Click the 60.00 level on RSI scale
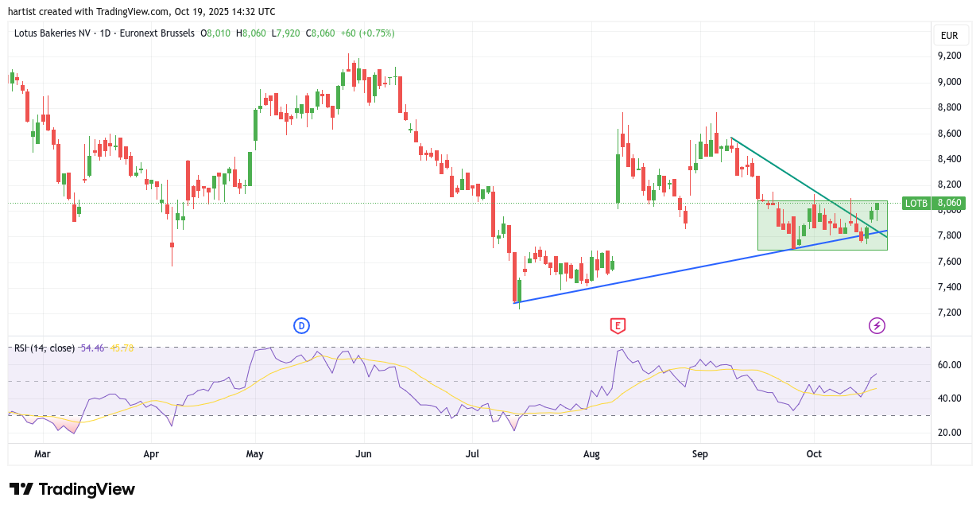 pyautogui.click(x=950, y=365)
